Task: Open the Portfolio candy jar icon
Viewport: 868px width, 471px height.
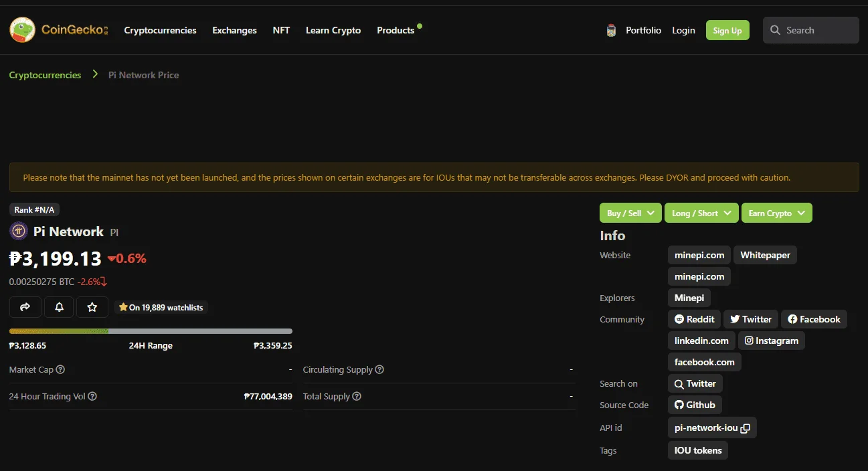Action: tap(611, 30)
